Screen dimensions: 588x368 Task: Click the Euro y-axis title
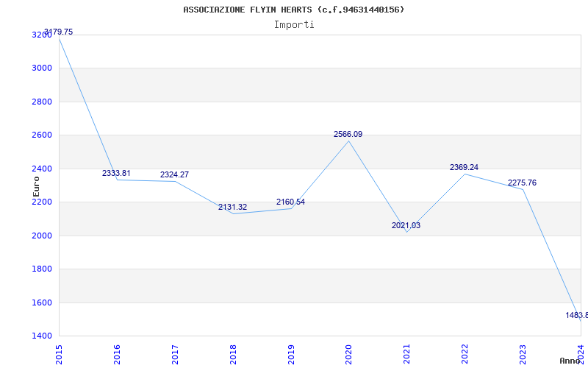tap(36, 186)
